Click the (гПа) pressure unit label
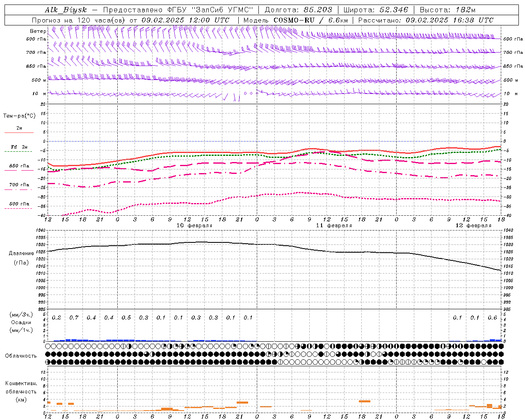Screen dimensions: 525x420 [21, 263]
